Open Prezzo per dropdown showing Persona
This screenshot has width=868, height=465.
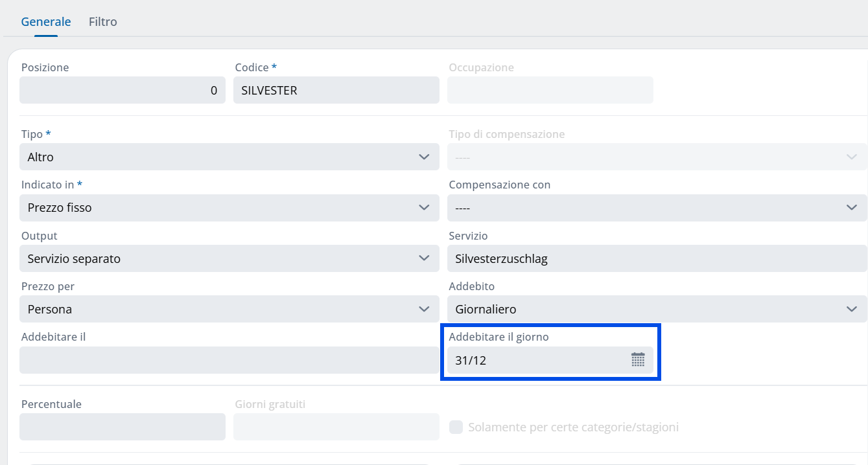click(x=229, y=309)
